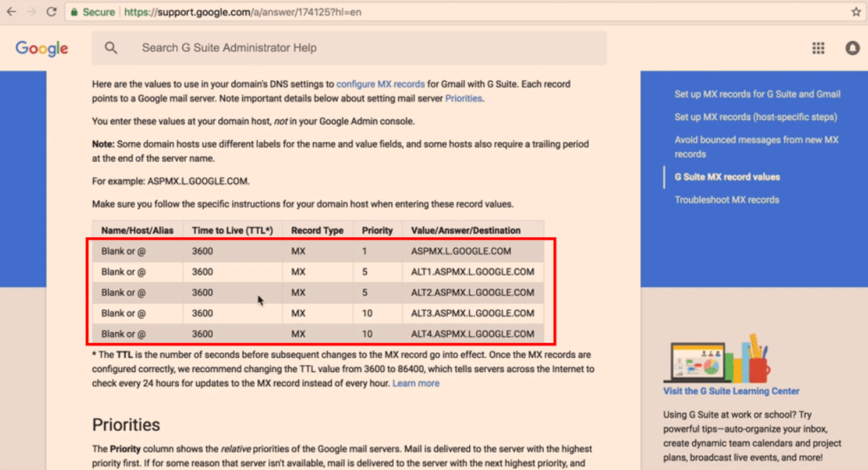Click the search magnifier icon

(x=111, y=48)
